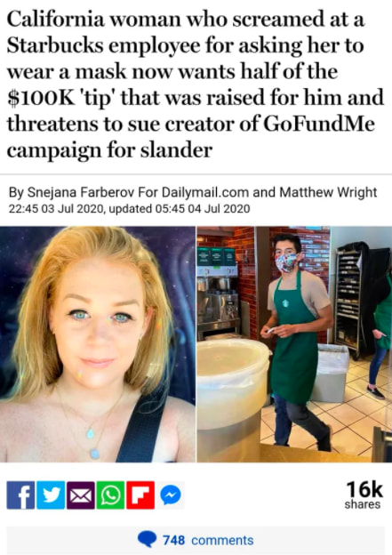Open author Snejana Farberov's byline
This screenshot has width=392, height=555.
pyautogui.click(x=81, y=192)
